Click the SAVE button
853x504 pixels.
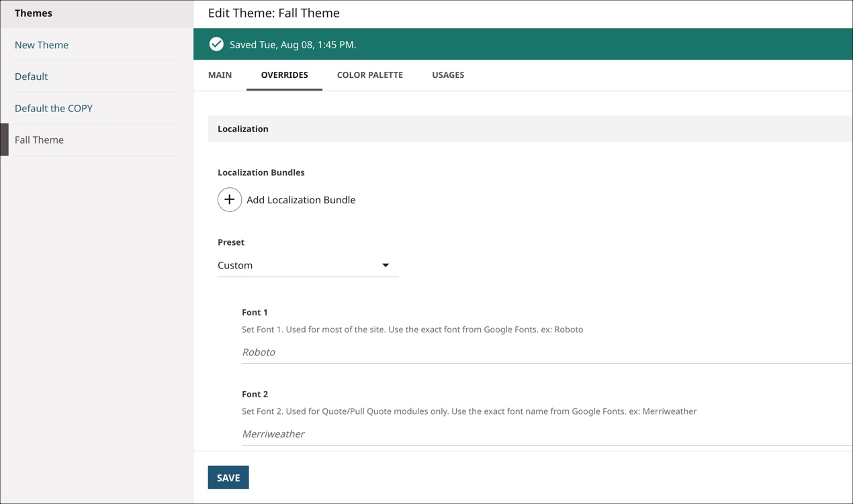coord(228,478)
